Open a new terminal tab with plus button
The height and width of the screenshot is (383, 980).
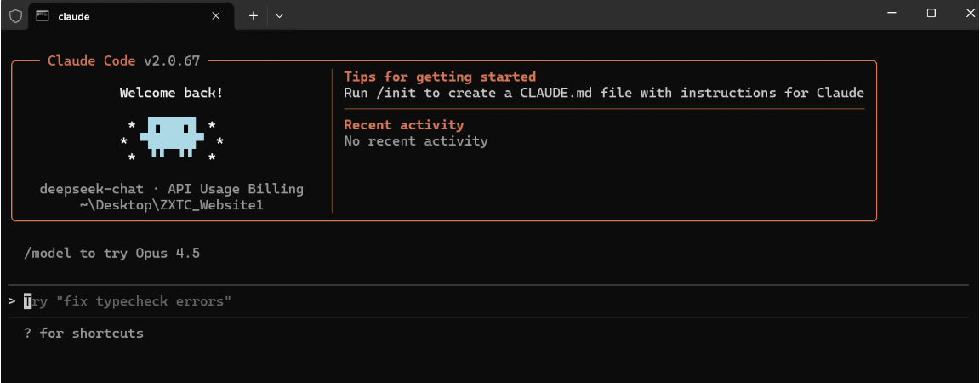pos(253,15)
